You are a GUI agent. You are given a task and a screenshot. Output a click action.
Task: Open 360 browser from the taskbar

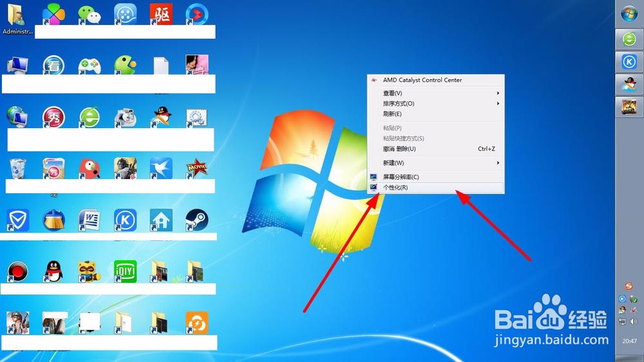(629, 39)
